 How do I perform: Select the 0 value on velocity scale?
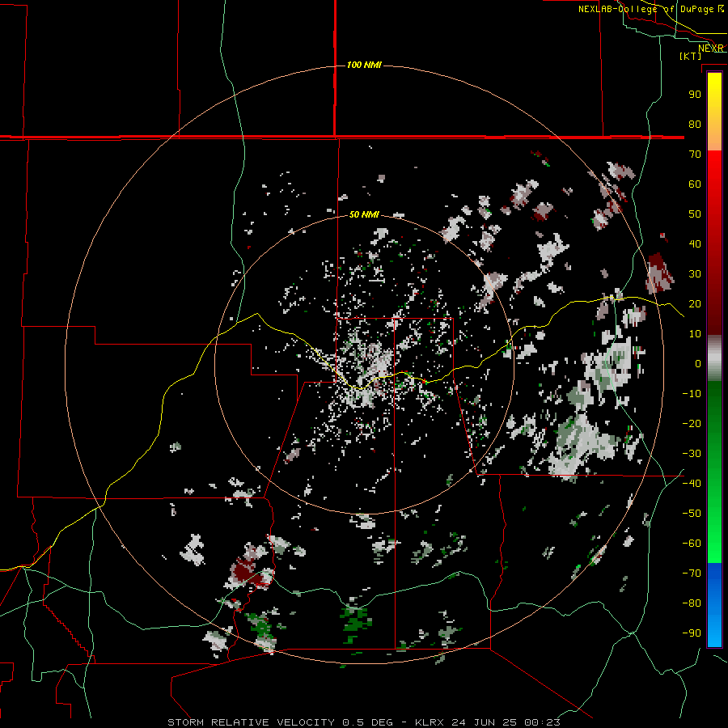pos(698,363)
